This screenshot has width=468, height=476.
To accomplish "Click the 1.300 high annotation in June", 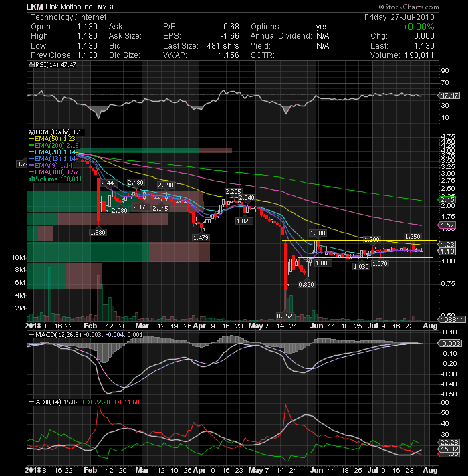I will [318, 233].
